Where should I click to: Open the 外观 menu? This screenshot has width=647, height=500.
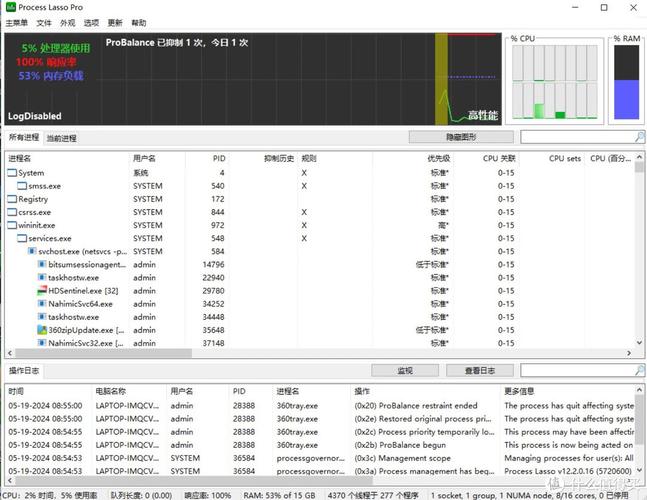coord(68,23)
